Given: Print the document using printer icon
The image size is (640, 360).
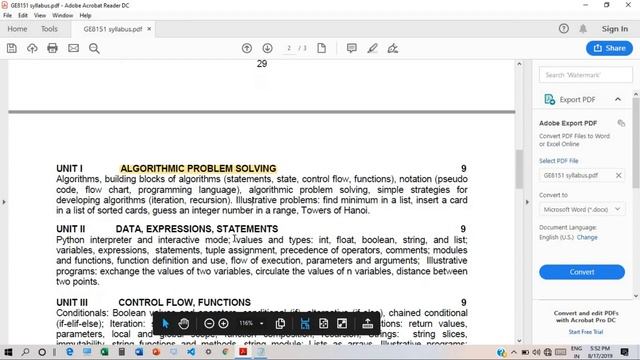Looking at the screenshot, I should click(x=52, y=48).
